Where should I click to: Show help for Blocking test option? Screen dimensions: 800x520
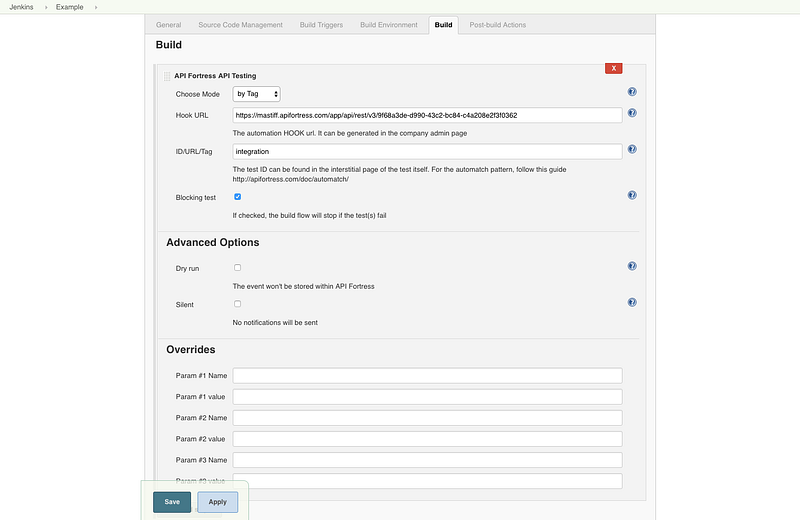[632, 196]
